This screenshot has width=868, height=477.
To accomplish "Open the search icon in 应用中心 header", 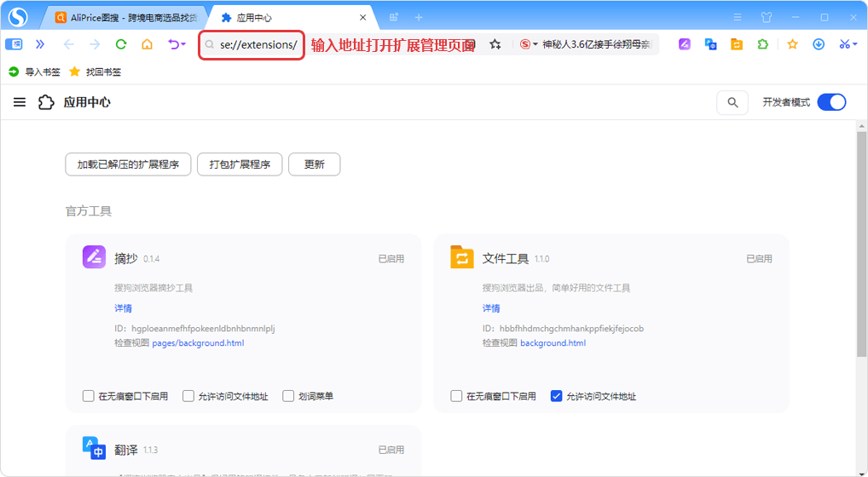I will point(732,102).
